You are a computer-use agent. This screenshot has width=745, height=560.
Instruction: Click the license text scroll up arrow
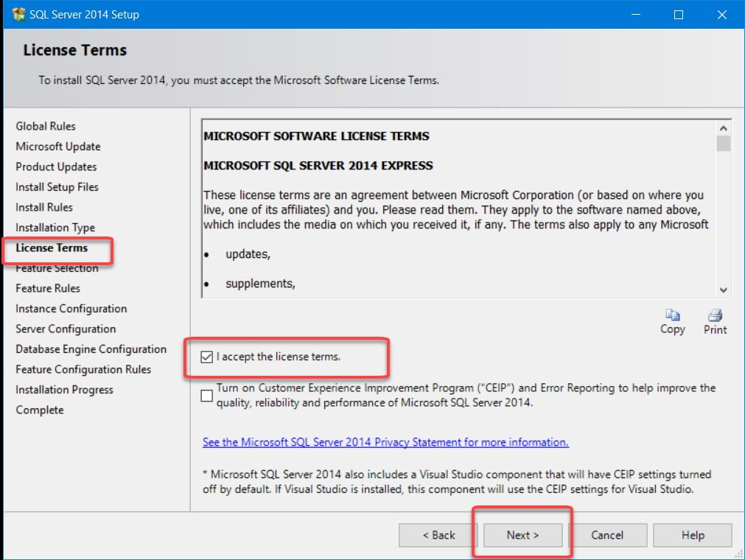coord(723,128)
